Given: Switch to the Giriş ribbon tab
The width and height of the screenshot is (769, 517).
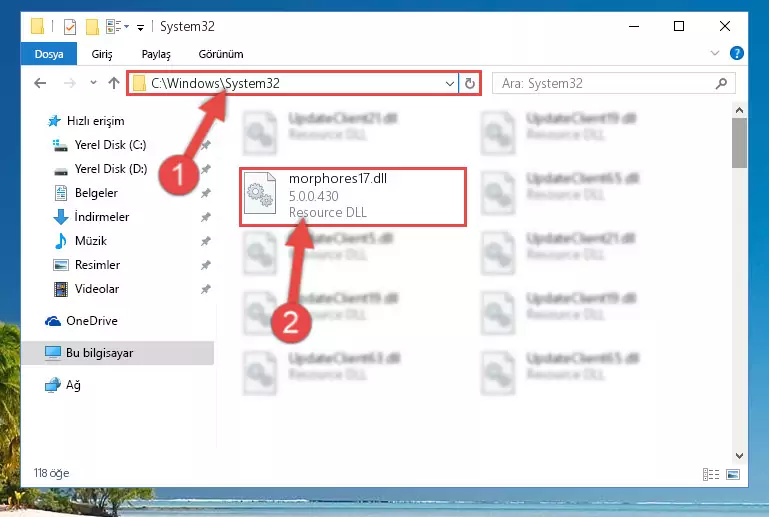Looking at the screenshot, I should point(102,54).
